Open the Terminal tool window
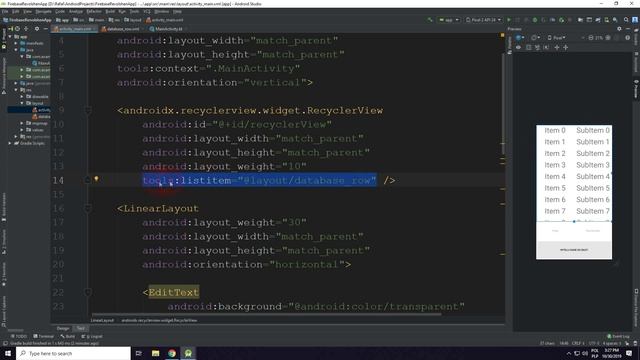The image size is (640, 360). [44, 336]
